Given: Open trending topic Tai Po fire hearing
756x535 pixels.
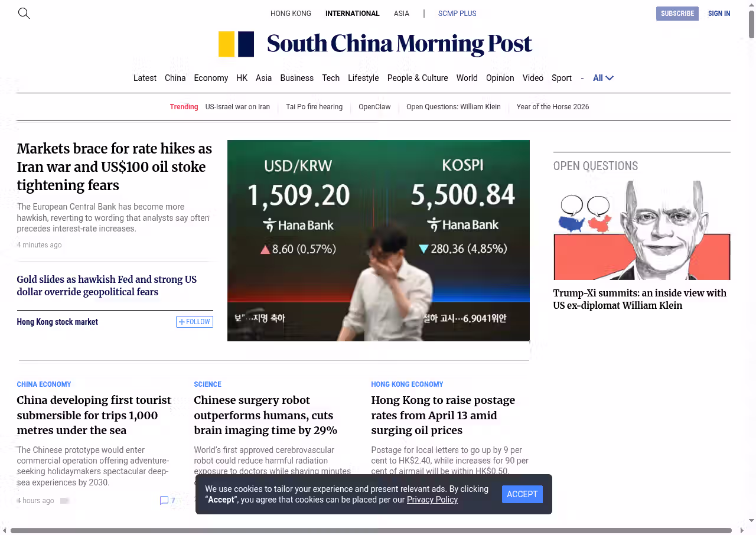Looking at the screenshot, I should click(x=314, y=107).
